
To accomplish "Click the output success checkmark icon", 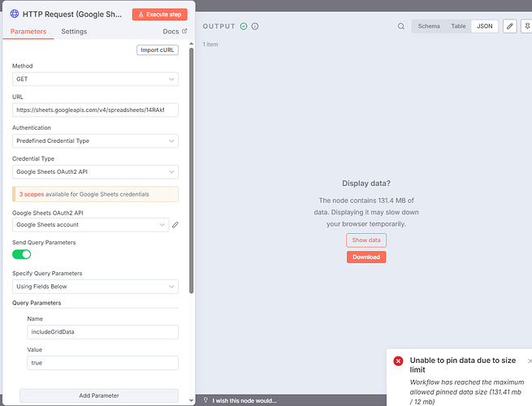I will point(244,26).
